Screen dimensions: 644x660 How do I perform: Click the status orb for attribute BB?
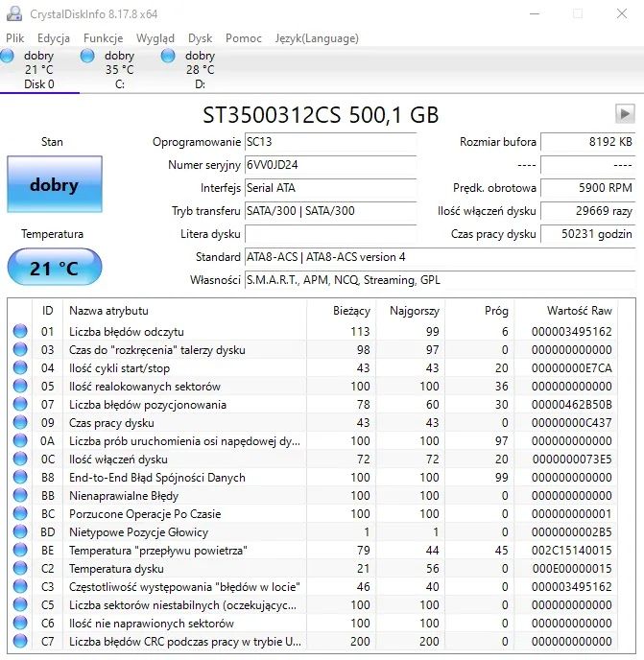[20, 495]
